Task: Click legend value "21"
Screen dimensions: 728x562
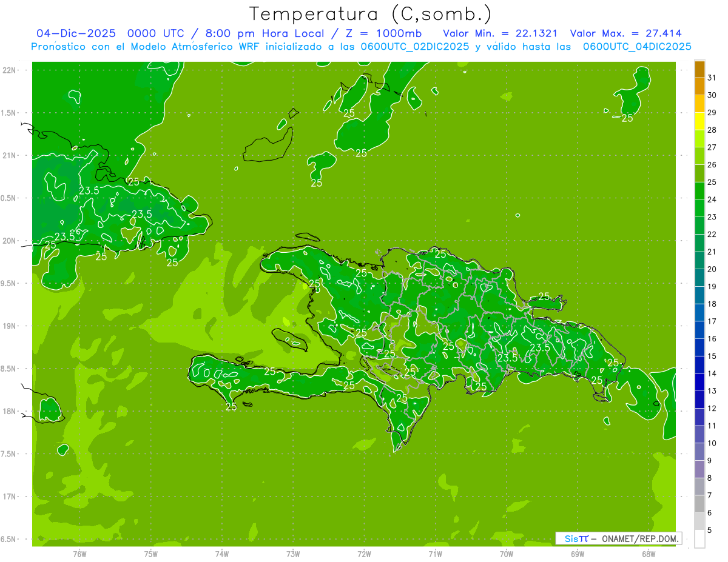Action: [x=712, y=252]
